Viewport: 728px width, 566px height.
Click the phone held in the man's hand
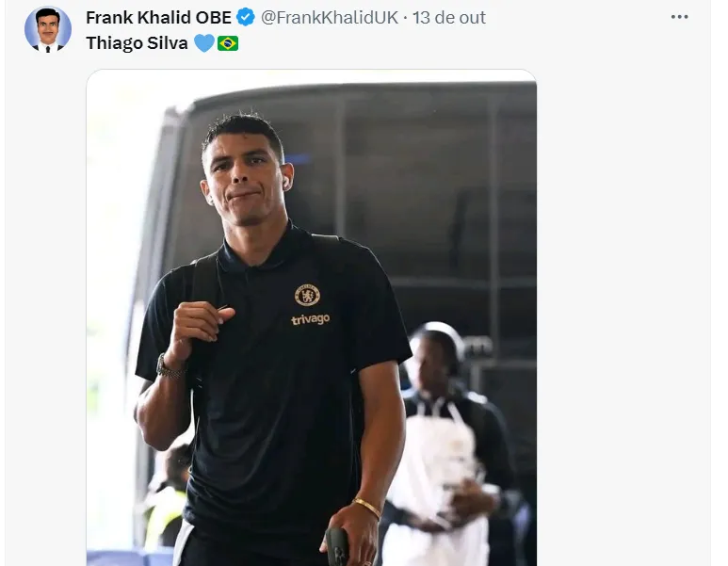pos(338,547)
